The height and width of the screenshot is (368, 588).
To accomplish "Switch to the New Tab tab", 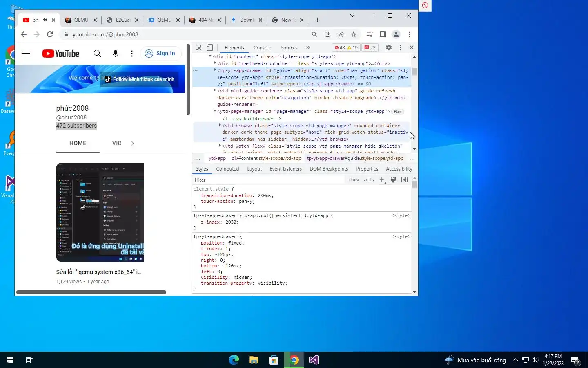I will coord(287,20).
